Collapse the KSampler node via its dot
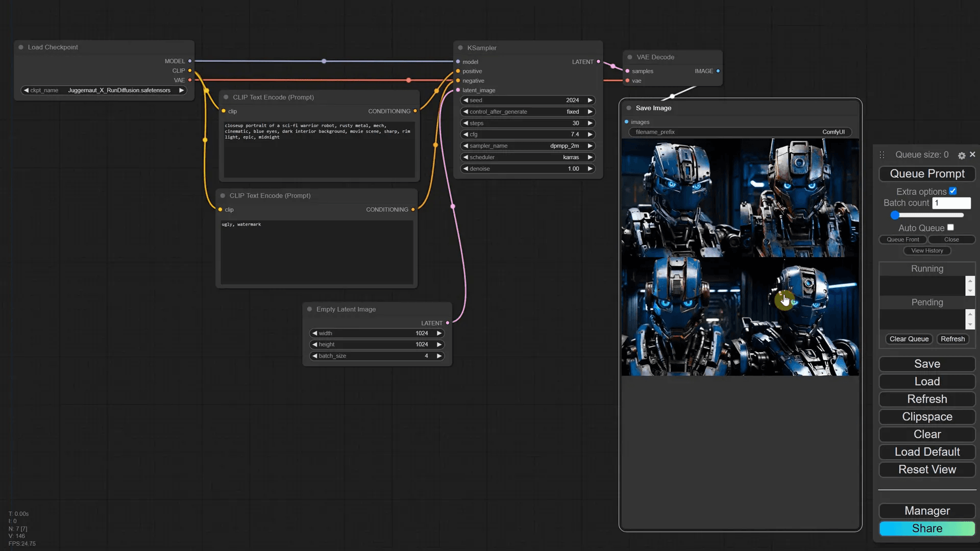 click(x=460, y=48)
